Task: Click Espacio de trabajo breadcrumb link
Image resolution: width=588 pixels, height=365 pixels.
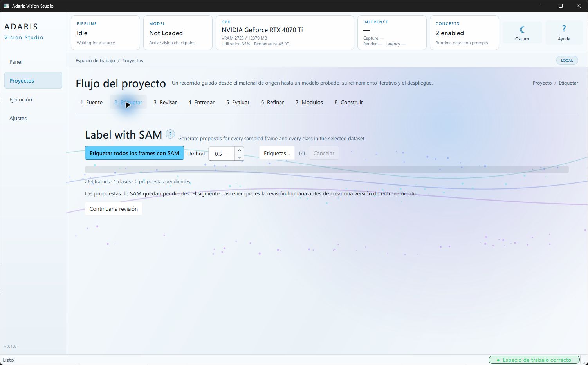Action: pyautogui.click(x=95, y=61)
